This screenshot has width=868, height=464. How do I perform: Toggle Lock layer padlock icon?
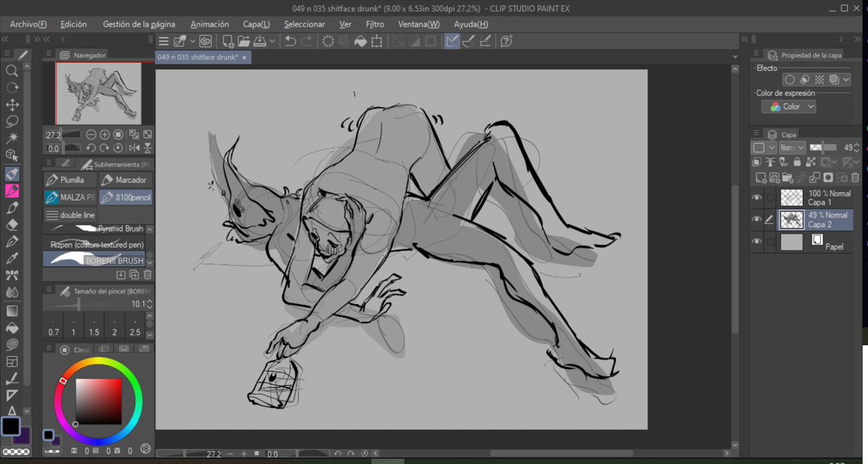799,163
